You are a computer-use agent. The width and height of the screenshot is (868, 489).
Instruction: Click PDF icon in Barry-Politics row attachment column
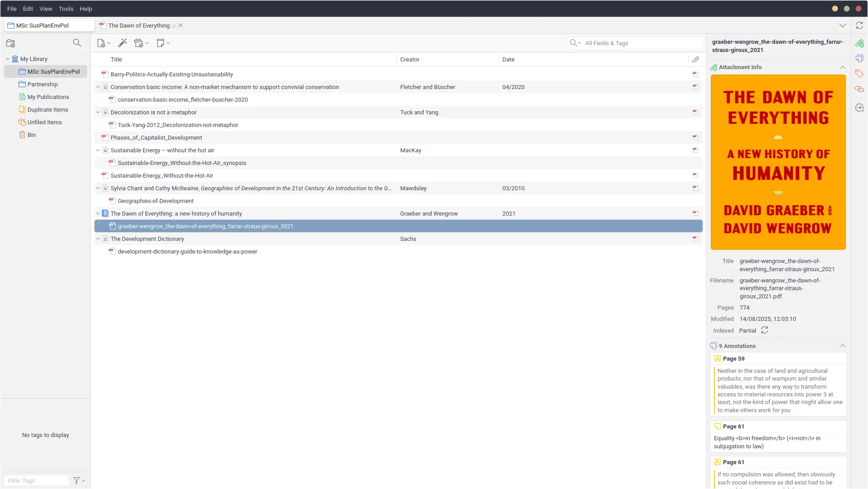695,74
